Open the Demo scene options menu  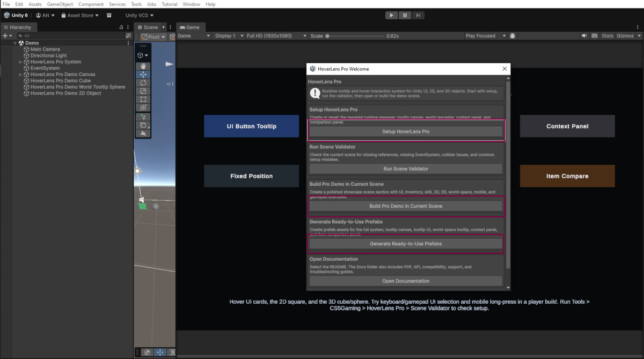coord(128,43)
